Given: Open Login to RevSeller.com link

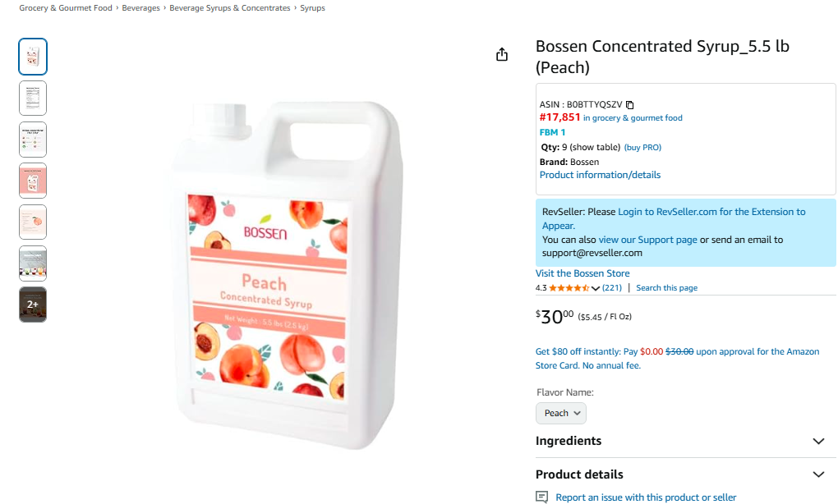Looking at the screenshot, I should pyautogui.click(x=670, y=212).
